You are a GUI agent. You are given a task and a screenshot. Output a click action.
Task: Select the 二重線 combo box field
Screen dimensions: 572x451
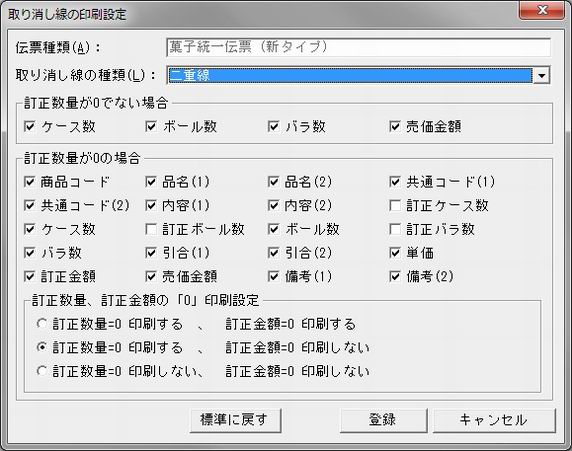(x=350, y=76)
